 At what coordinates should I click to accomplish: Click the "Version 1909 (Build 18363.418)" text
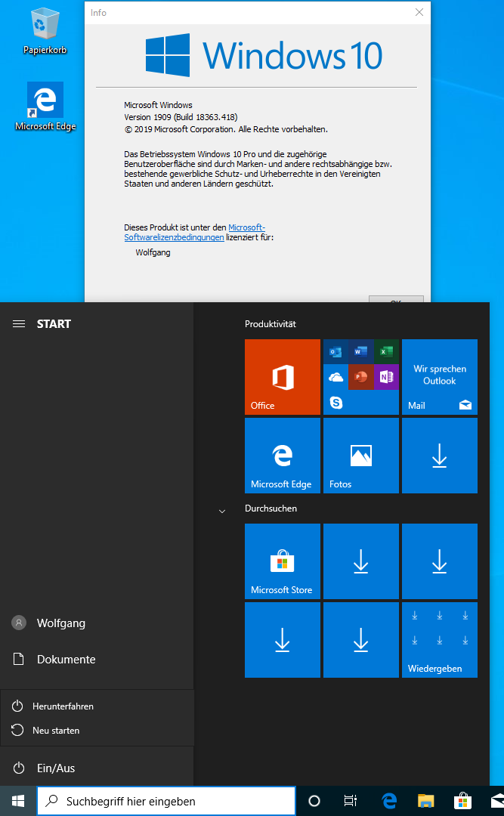181,117
